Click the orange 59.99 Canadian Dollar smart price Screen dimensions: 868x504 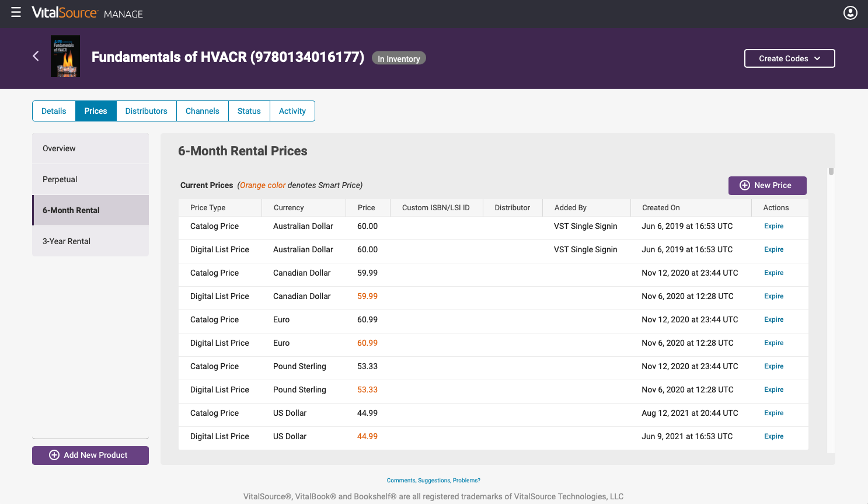pyautogui.click(x=367, y=296)
